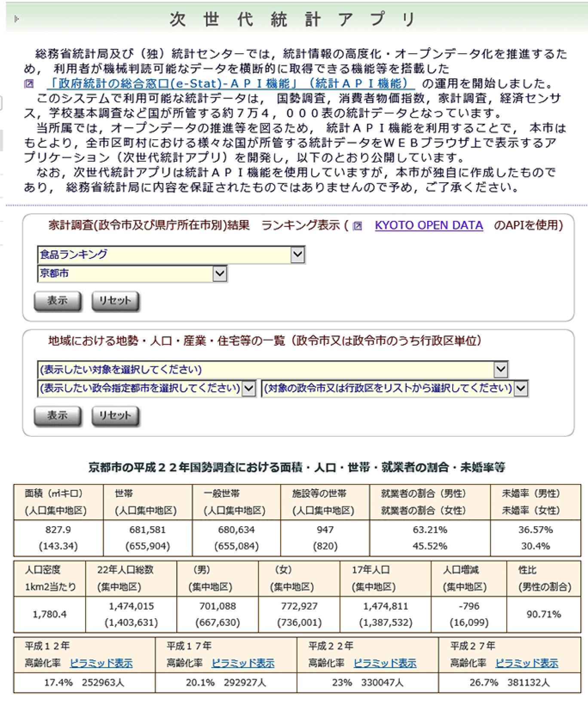The image size is (588, 705).
Task: Click the 827.9 area value cell
Action: tap(58, 530)
